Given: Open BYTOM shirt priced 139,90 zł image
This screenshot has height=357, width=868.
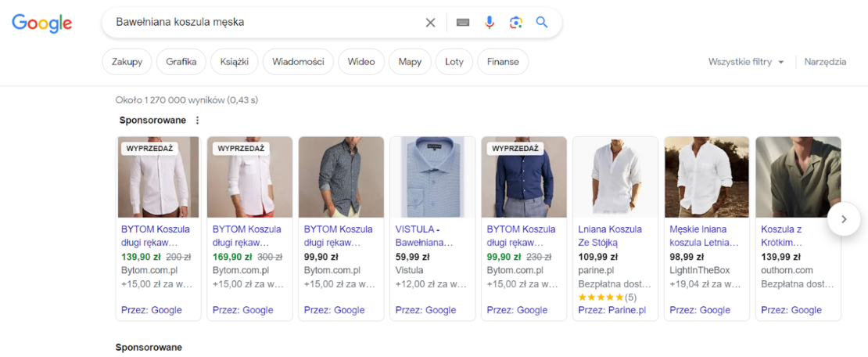Looking at the screenshot, I should [158, 177].
